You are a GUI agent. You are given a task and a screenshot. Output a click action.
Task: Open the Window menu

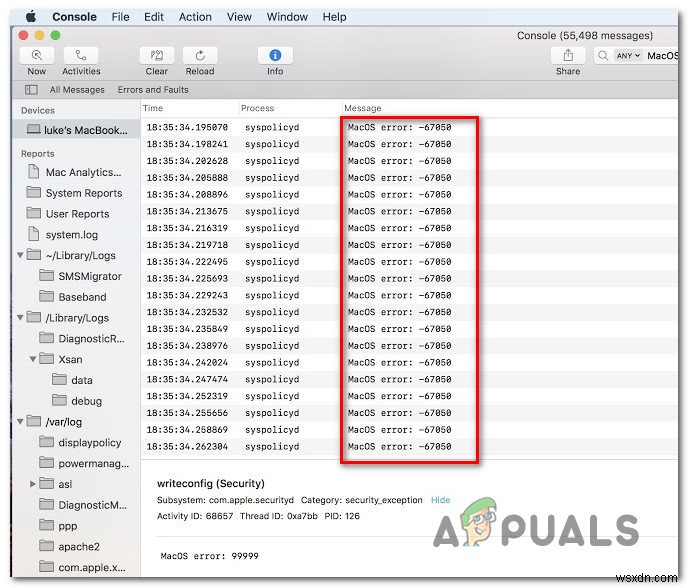(x=287, y=17)
